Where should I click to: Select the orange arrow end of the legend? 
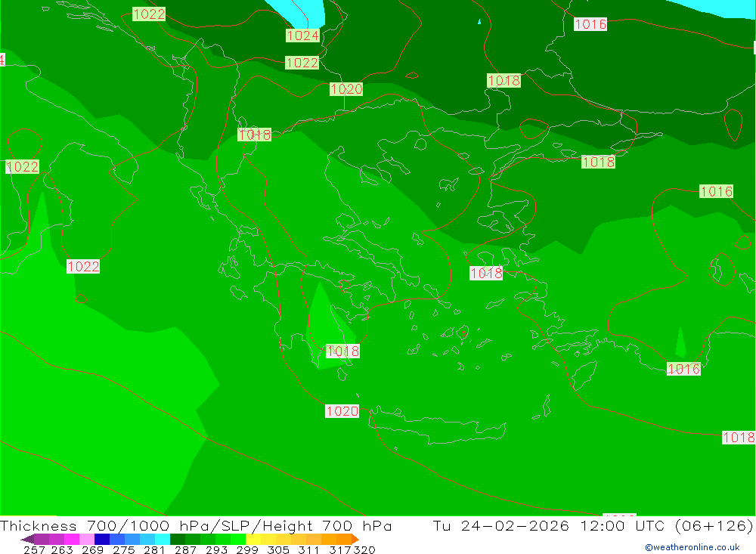point(355,539)
